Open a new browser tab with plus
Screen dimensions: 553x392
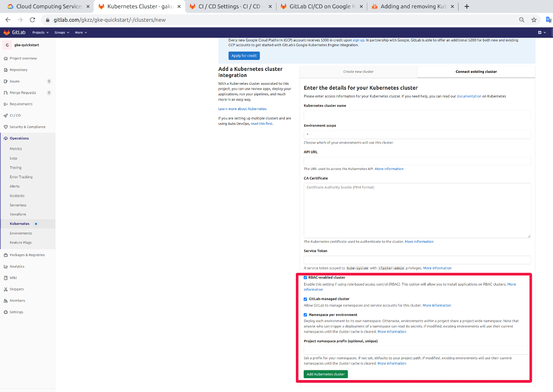(x=467, y=6)
